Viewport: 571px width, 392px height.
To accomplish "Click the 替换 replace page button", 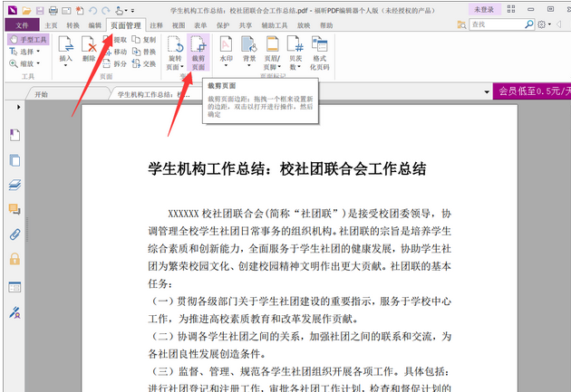I will pos(144,52).
